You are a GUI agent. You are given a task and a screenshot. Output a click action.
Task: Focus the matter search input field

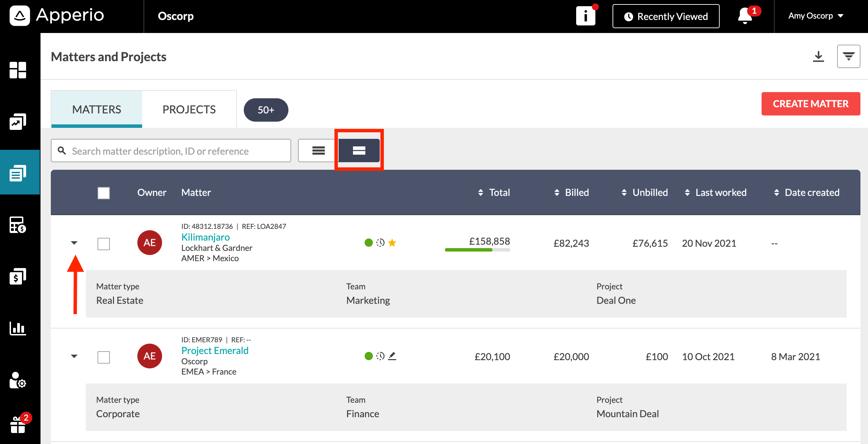pos(171,151)
